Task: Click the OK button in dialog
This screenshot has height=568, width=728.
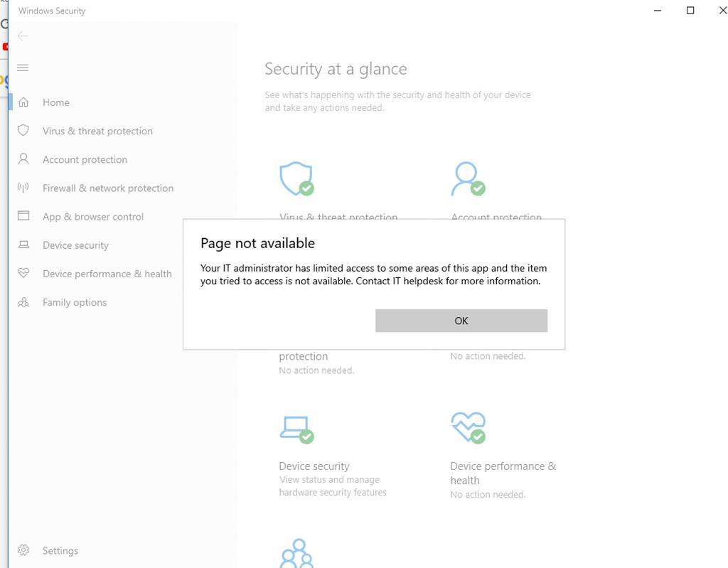Action: pos(461,321)
